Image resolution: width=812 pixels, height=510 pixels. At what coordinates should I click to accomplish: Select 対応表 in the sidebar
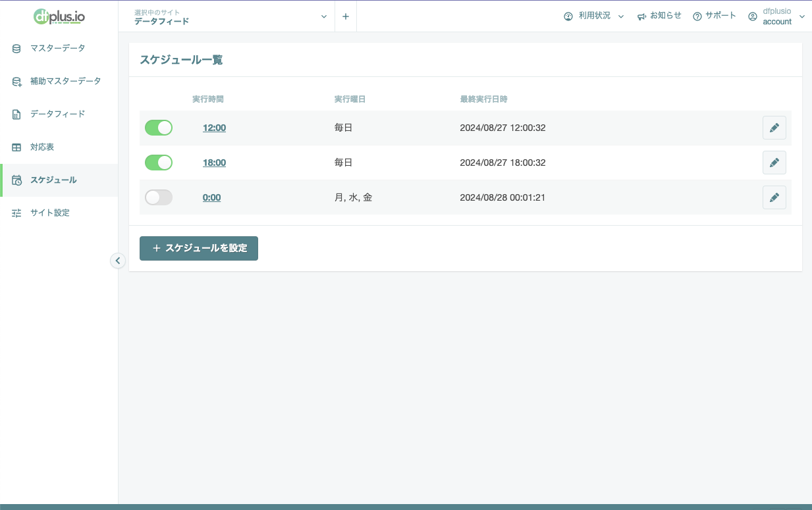pyautogui.click(x=42, y=147)
